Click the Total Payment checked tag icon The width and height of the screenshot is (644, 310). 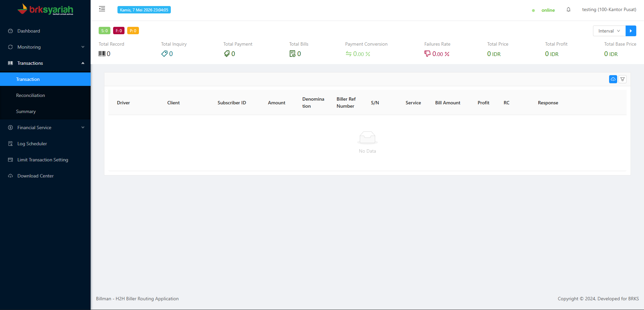tap(227, 54)
